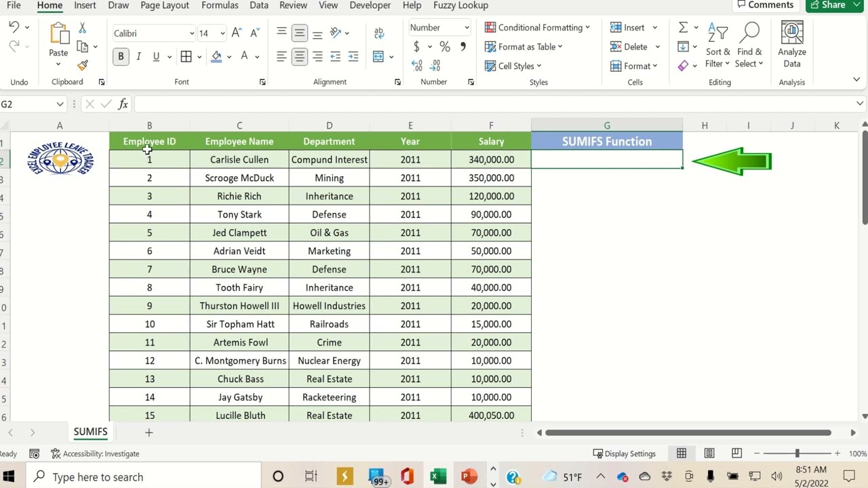Open the Delete cells dropdown
Viewport: 868px width, 488px height.
coord(657,47)
